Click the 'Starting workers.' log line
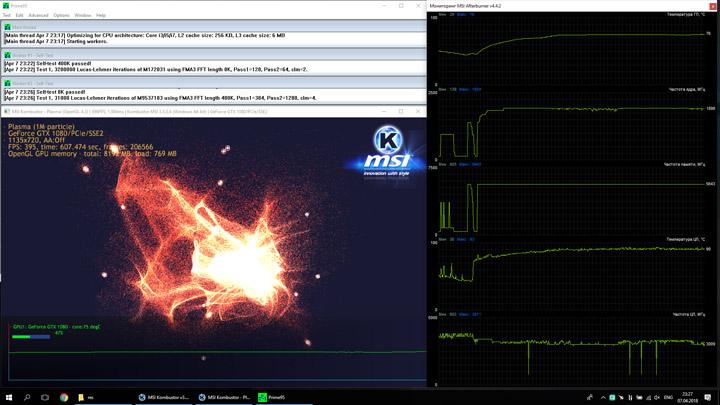720x405 pixels. (x=56, y=41)
